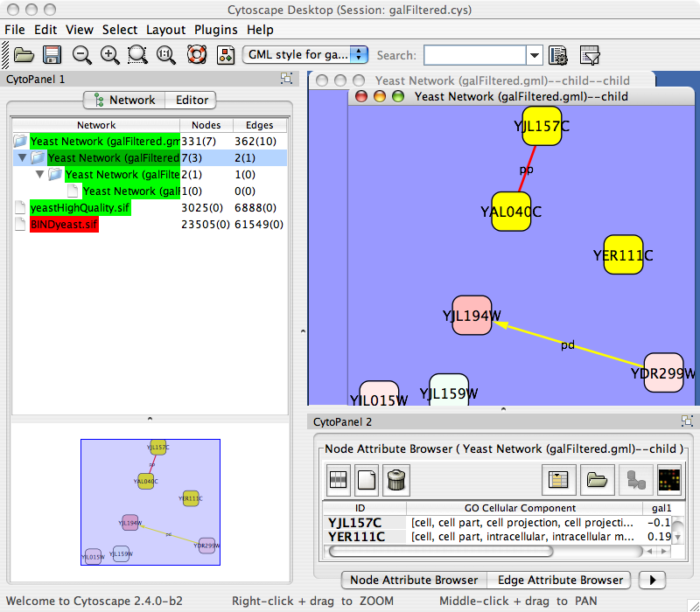700x612 pixels.
Task: Click the open folder icon in main toolbar
Action: pyautogui.click(x=24, y=55)
